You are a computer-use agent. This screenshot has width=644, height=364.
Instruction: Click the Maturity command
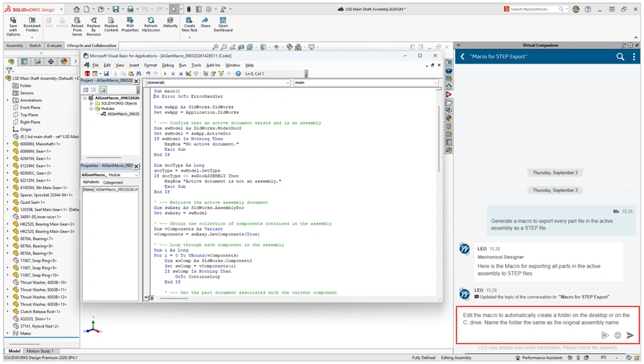pos(170,23)
